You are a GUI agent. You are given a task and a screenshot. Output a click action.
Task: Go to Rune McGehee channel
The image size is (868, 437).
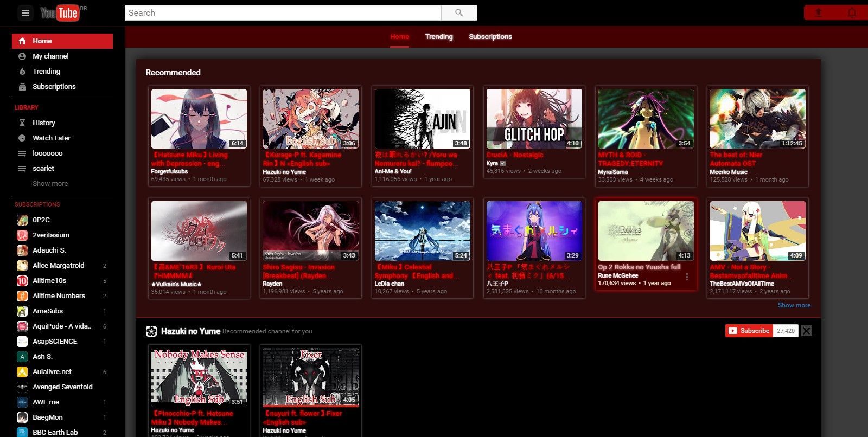(618, 275)
